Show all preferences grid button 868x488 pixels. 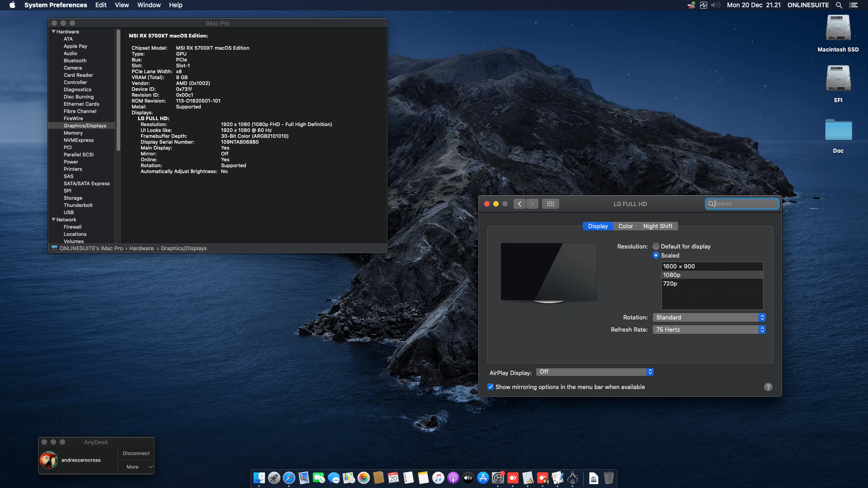[x=550, y=204]
